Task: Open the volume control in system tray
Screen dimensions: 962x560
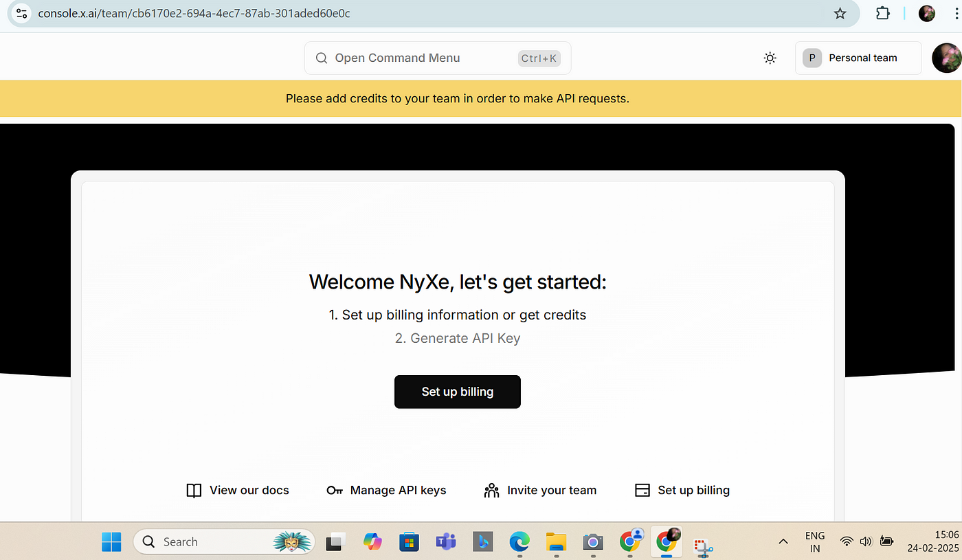Action: point(866,541)
